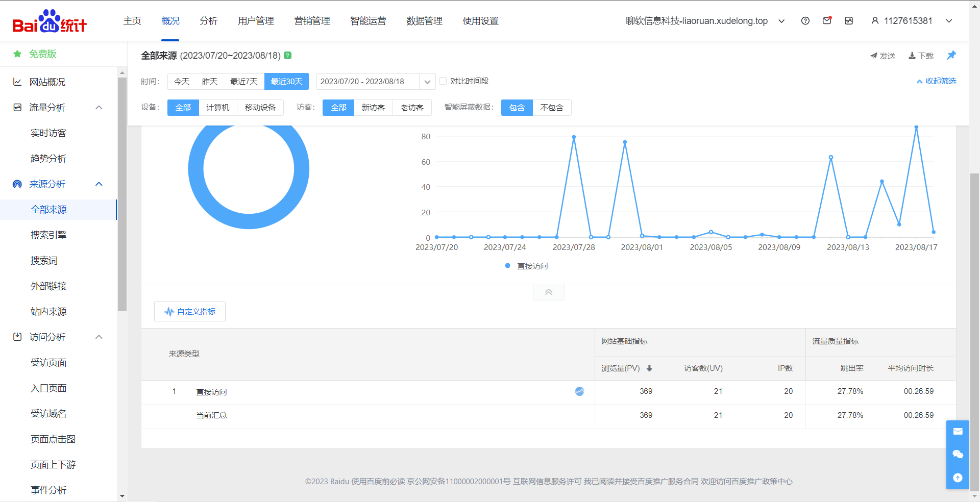Select 老访客 visitor filter
Viewport: 980px width, 502px height.
pos(412,107)
